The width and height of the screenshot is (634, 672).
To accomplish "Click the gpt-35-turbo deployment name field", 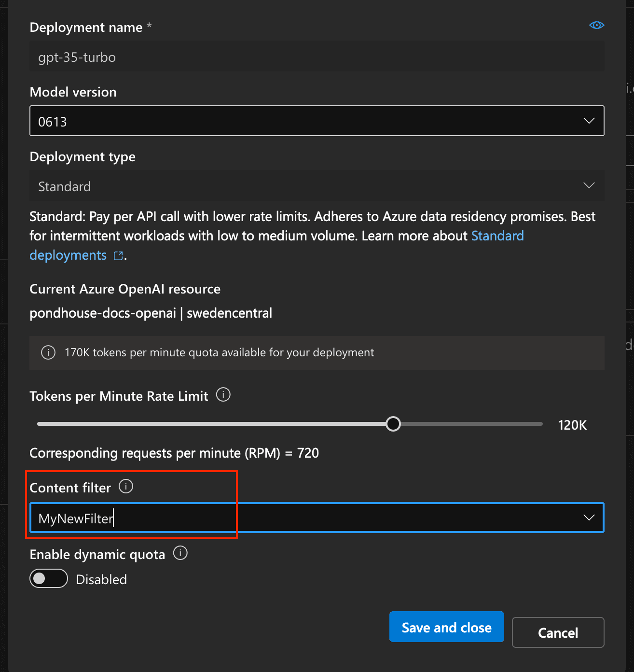I will tap(193, 56).
